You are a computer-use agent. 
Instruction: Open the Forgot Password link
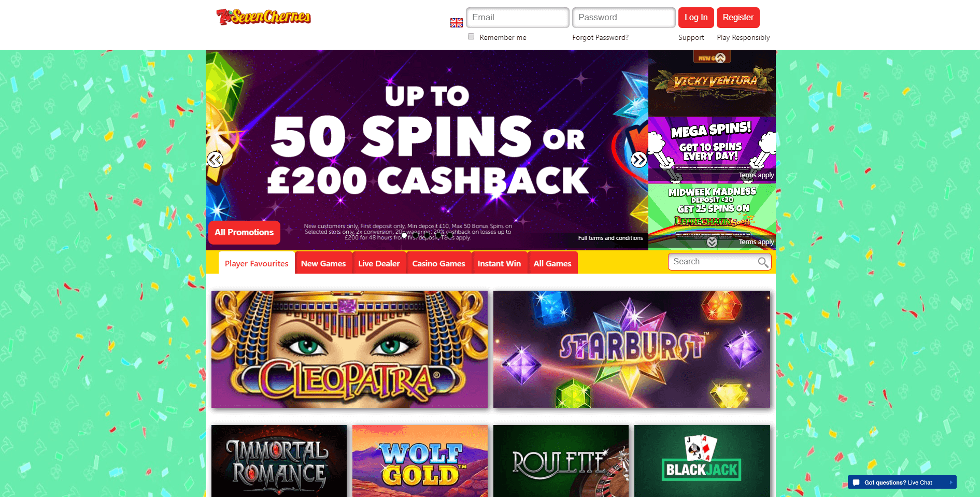pos(600,37)
